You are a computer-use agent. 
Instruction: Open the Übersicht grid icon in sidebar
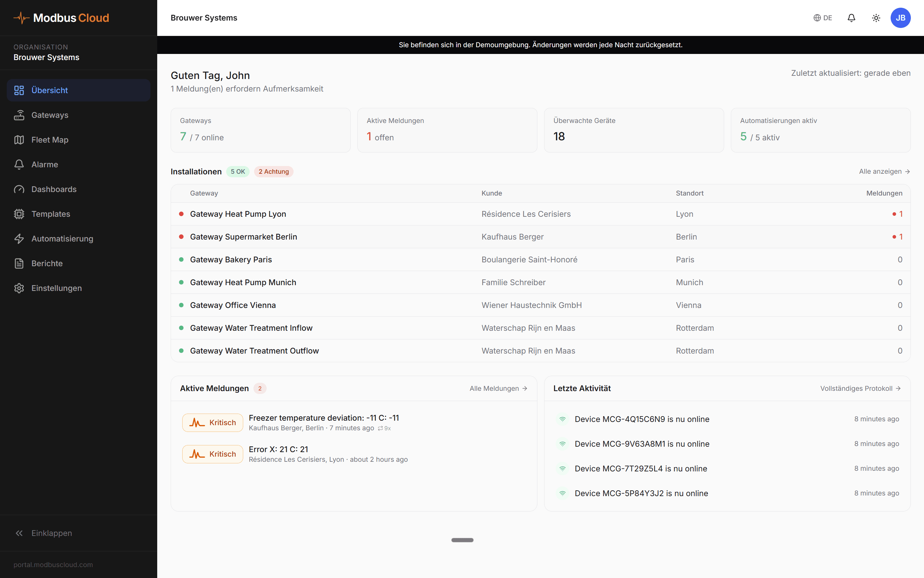tap(19, 90)
